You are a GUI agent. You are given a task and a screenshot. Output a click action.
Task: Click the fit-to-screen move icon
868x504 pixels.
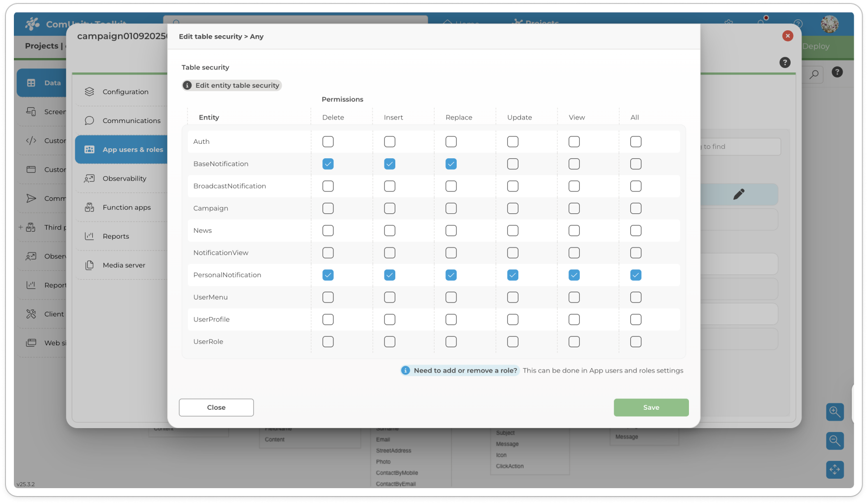[835, 469]
